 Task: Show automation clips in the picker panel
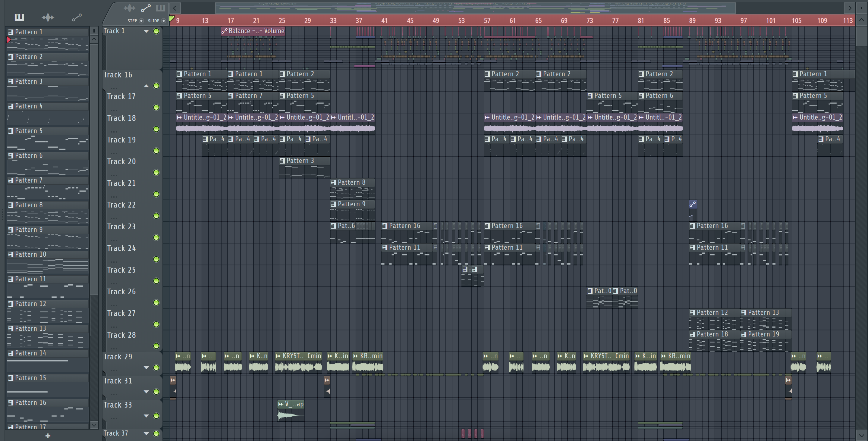77,17
